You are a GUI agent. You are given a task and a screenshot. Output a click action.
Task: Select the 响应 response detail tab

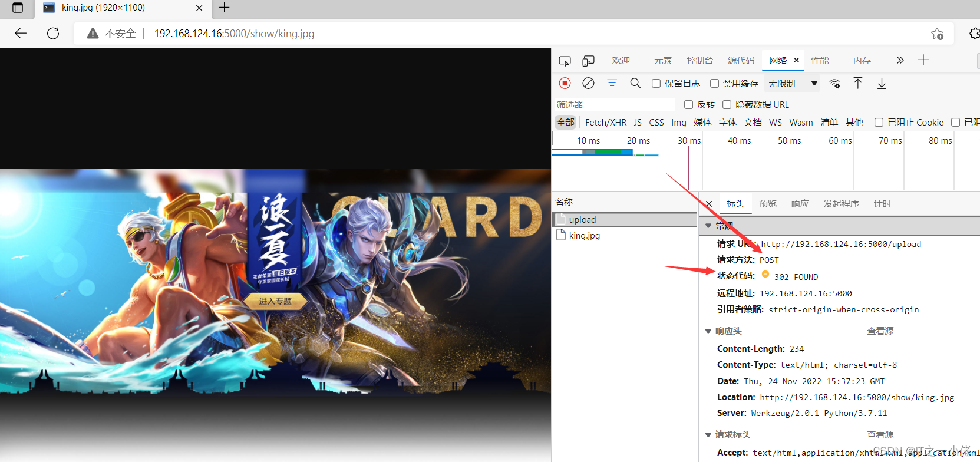pos(800,204)
